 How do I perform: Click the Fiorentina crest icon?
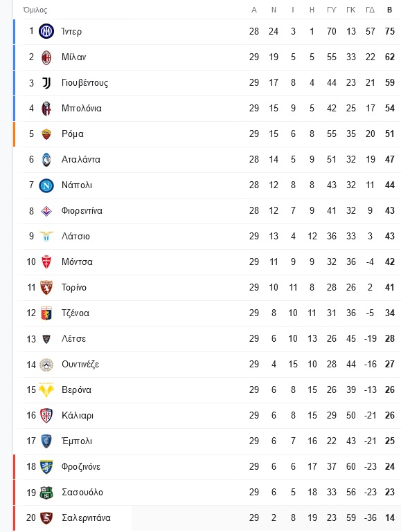tap(46, 211)
